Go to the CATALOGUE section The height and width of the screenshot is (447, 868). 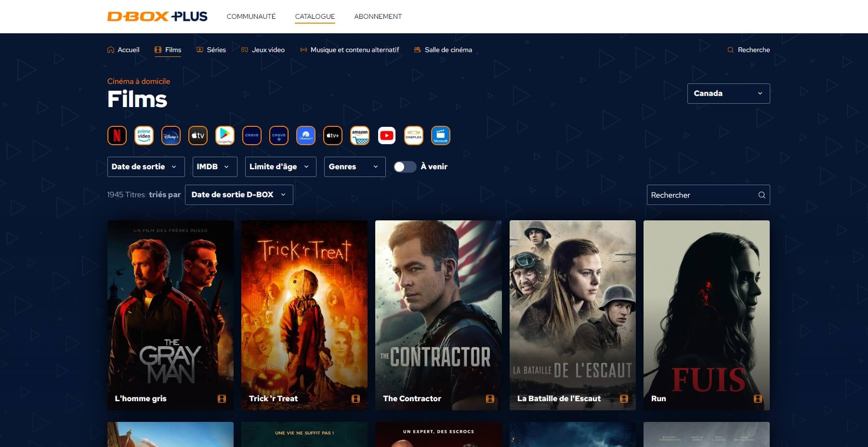point(315,16)
